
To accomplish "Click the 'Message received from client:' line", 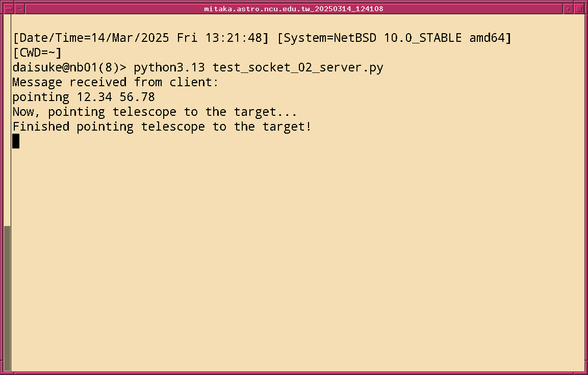I will point(115,82).
